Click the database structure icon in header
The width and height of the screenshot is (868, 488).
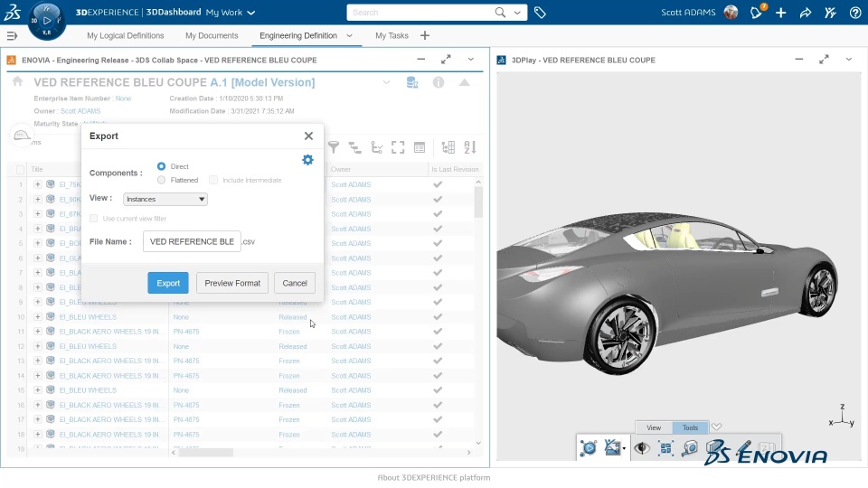tap(412, 82)
